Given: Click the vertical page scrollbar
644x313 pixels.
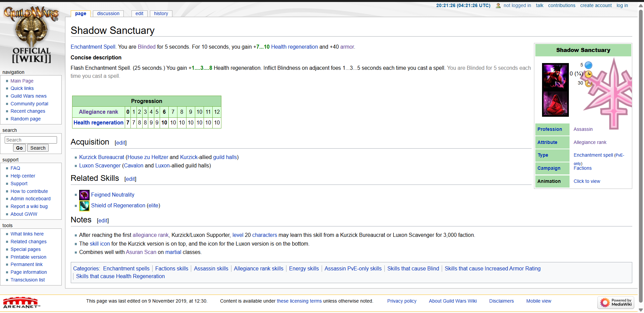Looking at the screenshot, I should (641, 156).
